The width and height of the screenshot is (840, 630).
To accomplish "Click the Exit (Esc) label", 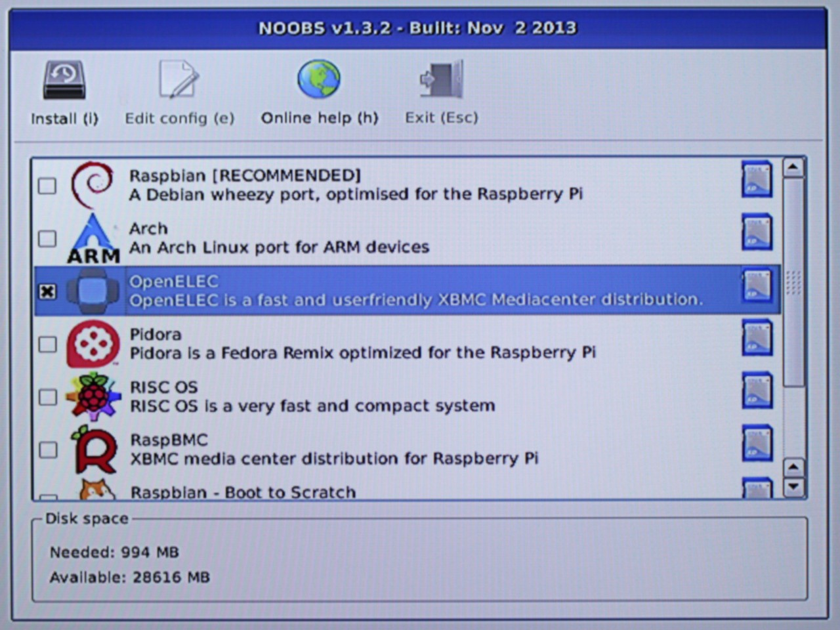I will pyautogui.click(x=442, y=118).
